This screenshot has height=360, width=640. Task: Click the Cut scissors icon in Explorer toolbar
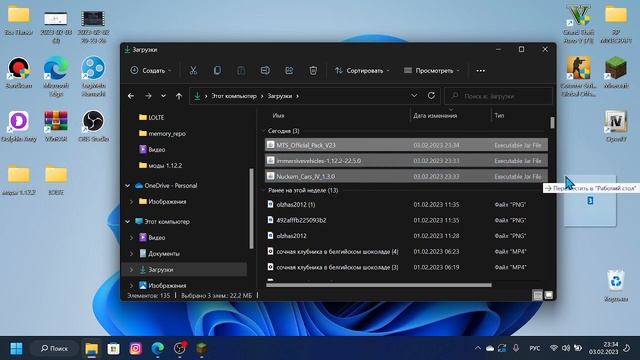193,71
